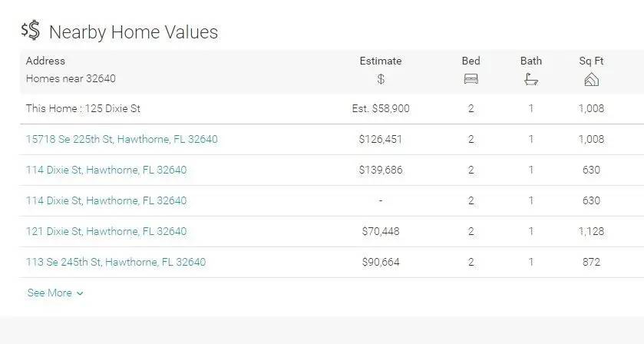The width and height of the screenshot is (644, 344).
Task: Click the bed icon under Bed
Action: point(471,79)
